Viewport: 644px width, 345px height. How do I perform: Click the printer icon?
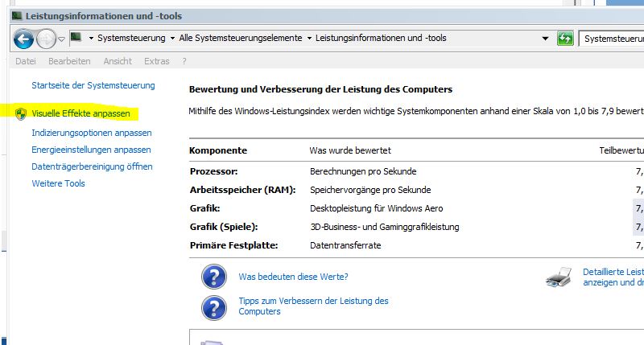point(559,277)
